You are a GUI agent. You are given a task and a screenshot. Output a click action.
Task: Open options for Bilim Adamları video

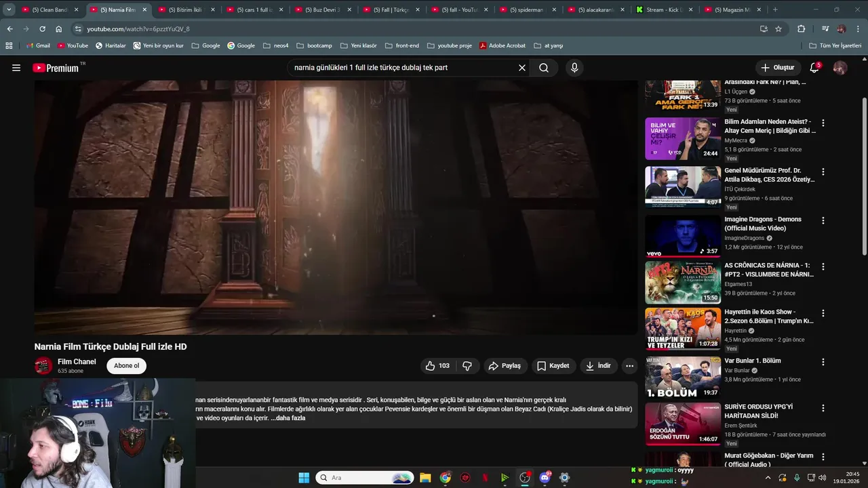coord(823,123)
